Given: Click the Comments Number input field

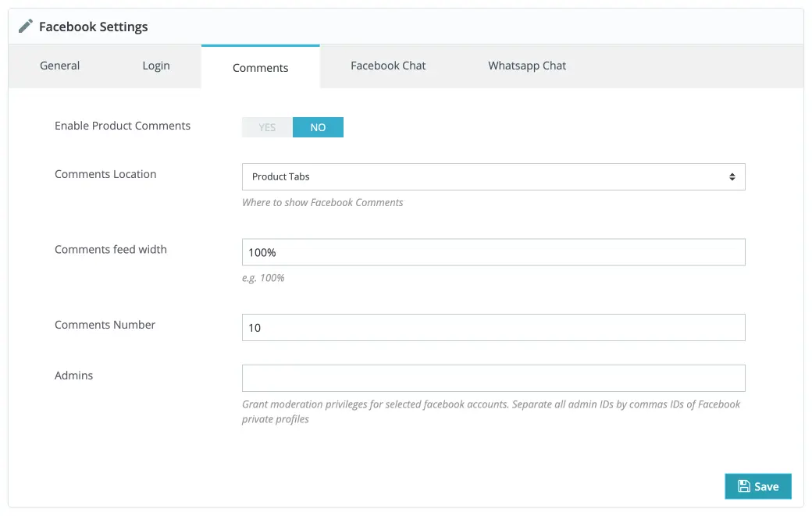Looking at the screenshot, I should click(493, 328).
